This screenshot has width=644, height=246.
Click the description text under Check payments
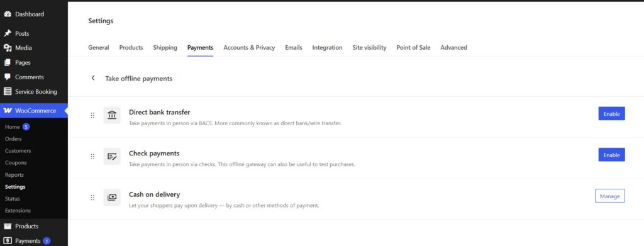pyautogui.click(x=242, y=164)
